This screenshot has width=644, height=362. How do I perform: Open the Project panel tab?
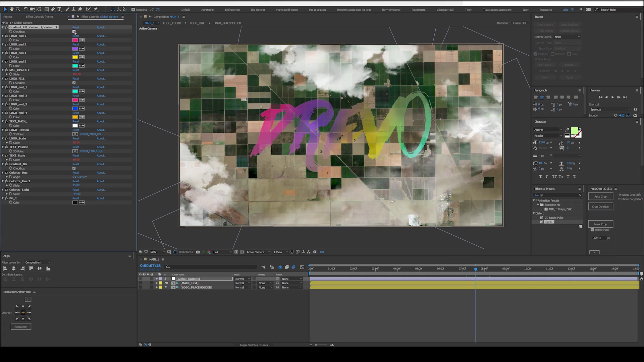[8, 17]
